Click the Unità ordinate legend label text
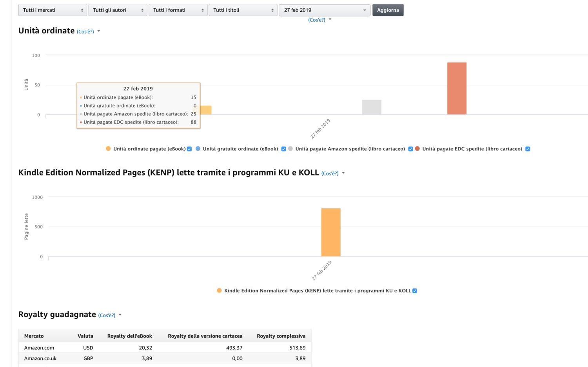Screen dimensions: 588x367 coord(149,149)
